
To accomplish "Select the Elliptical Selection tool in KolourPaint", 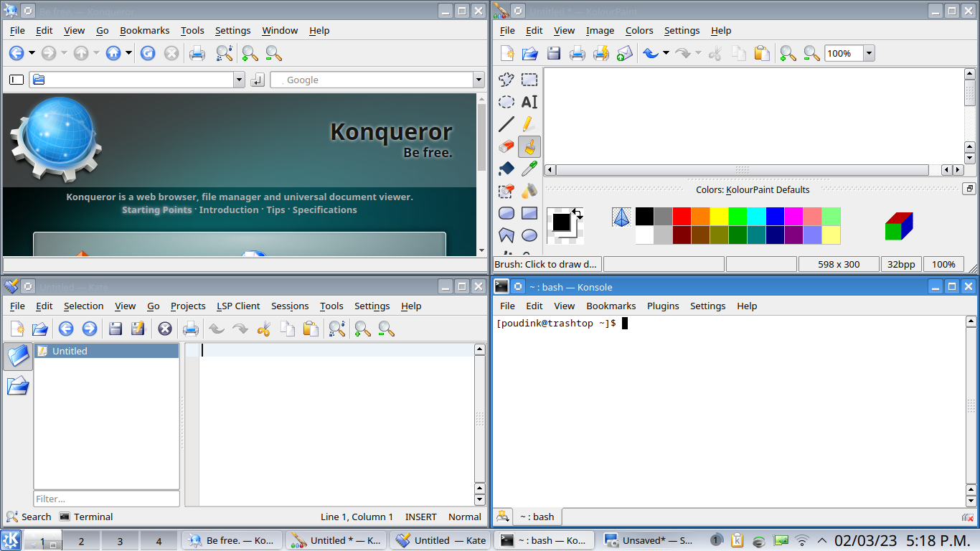I will click(507, 102).
